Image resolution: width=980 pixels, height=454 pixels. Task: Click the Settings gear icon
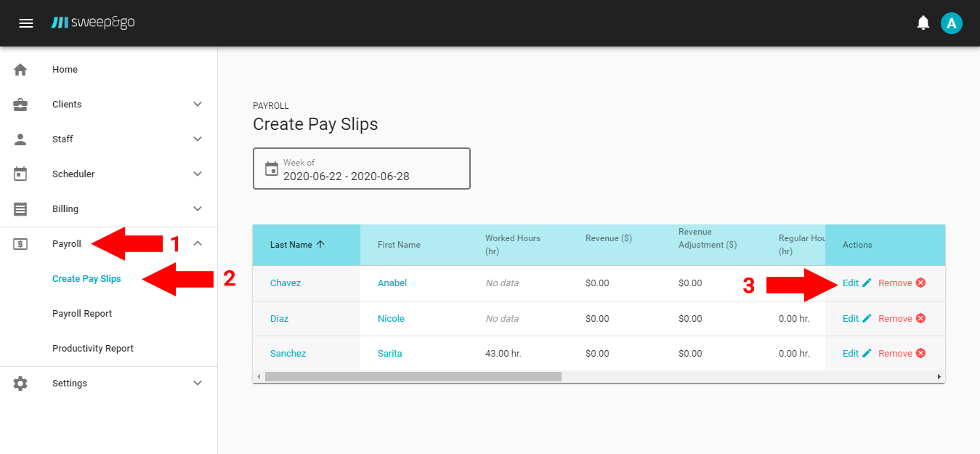click(20, 384)
